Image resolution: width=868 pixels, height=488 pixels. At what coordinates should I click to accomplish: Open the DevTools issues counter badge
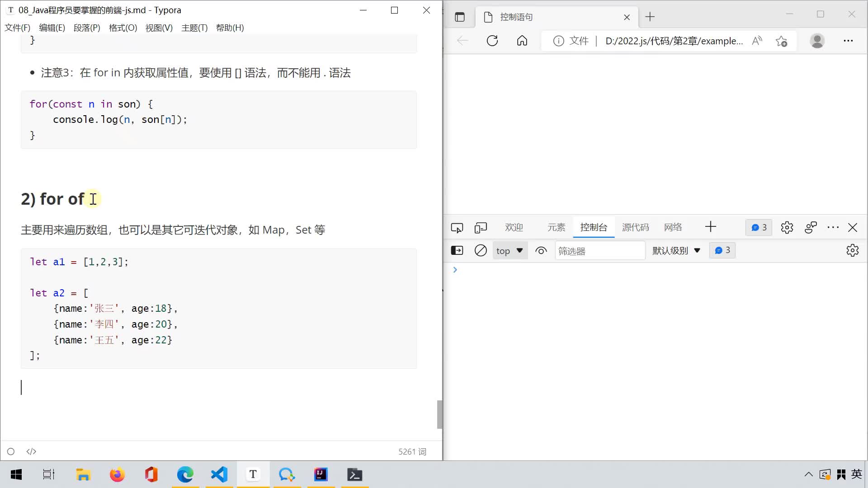[759, 228]
